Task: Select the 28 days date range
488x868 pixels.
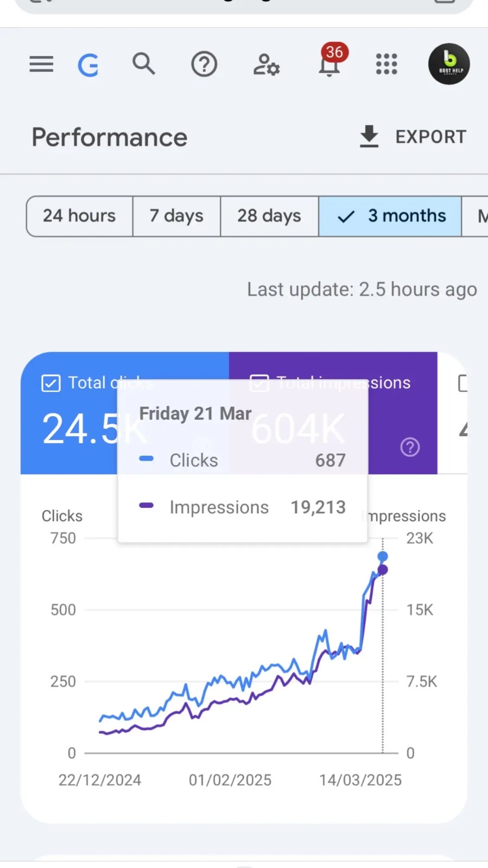Action: (269, 216)
